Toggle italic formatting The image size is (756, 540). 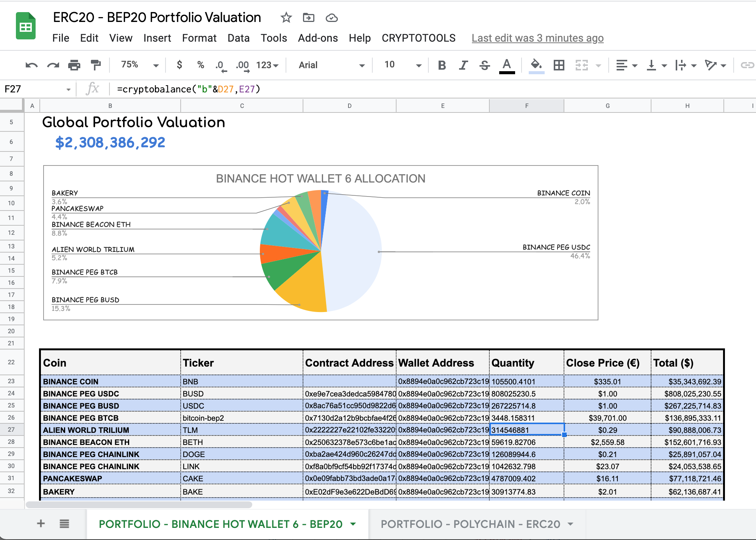pyautogui.click(x=463, y=65)
